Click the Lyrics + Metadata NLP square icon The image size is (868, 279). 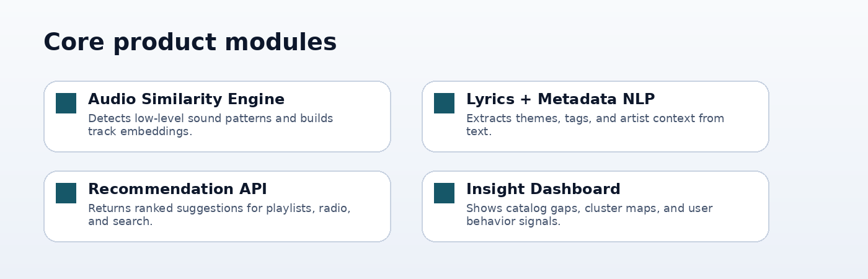(x=444, y=103)
